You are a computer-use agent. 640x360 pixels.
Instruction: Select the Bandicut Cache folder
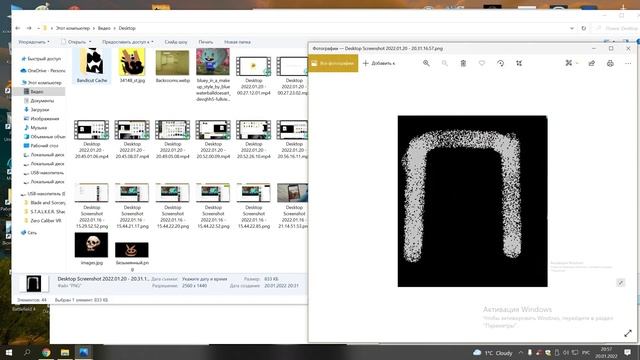[92, 66]
